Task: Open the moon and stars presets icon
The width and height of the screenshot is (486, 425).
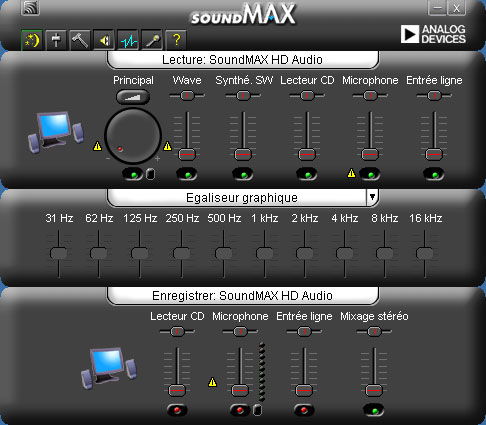Action: click(x=32, y=40)
